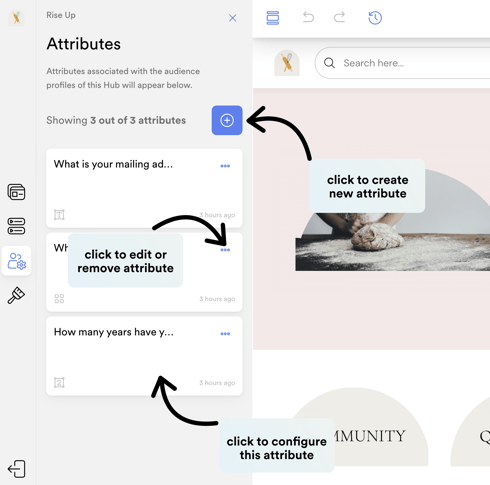Open the version history clock icon

point(375,18)
